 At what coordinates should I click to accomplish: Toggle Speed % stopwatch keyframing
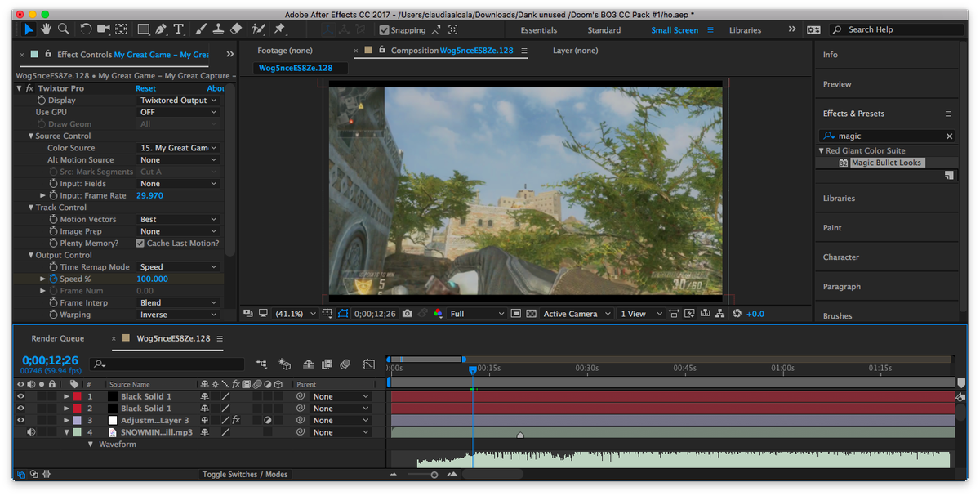[53, 279]
